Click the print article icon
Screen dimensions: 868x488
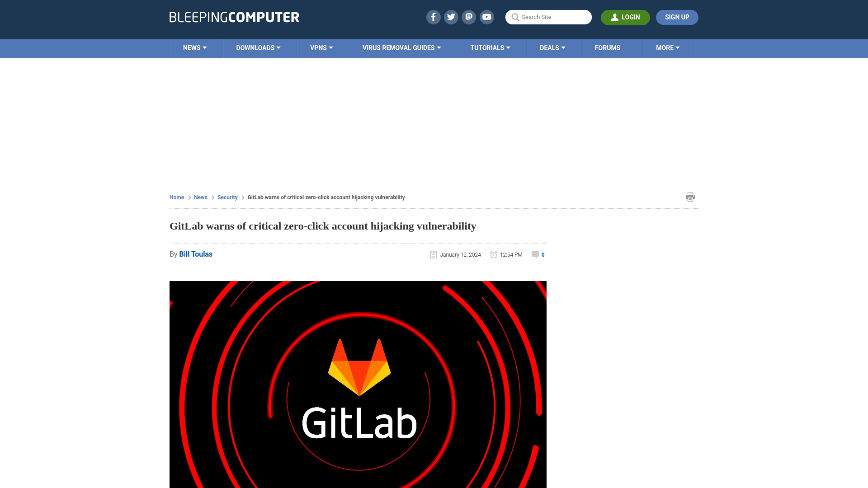click(690, 197)
